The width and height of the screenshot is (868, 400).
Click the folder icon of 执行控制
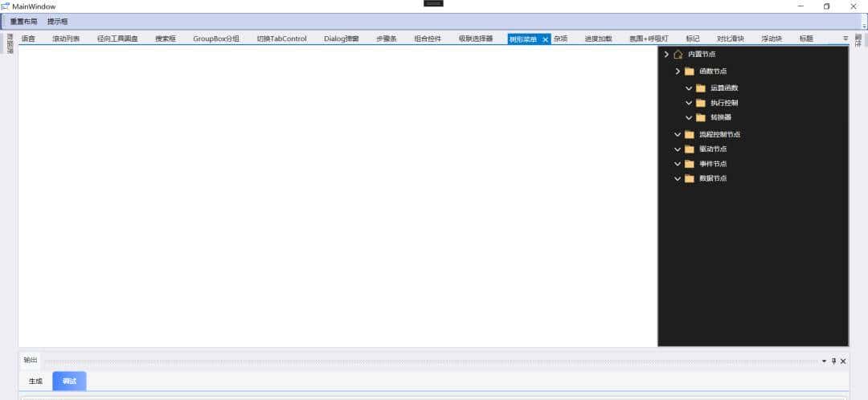(x=701, y=103)
